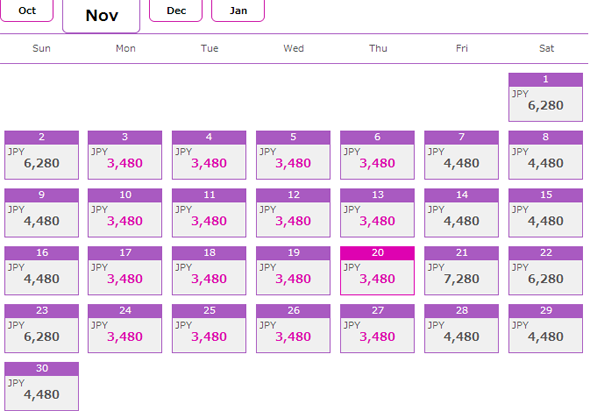Select November 7 priced JPY 4,480
This screenshot has height=411, width=590.
(461, 155)
